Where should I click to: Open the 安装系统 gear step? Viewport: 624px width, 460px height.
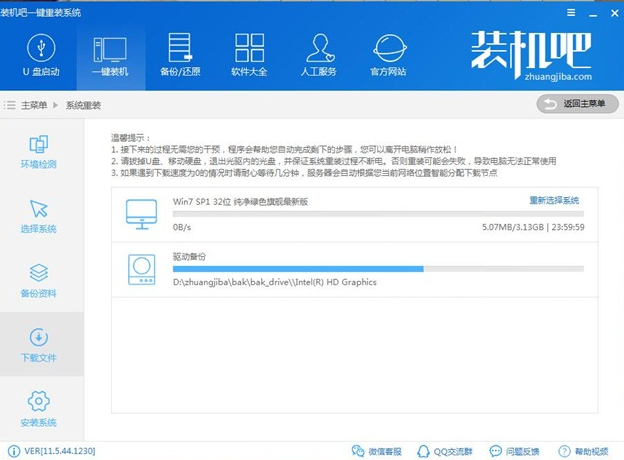(x=39, y=408)
